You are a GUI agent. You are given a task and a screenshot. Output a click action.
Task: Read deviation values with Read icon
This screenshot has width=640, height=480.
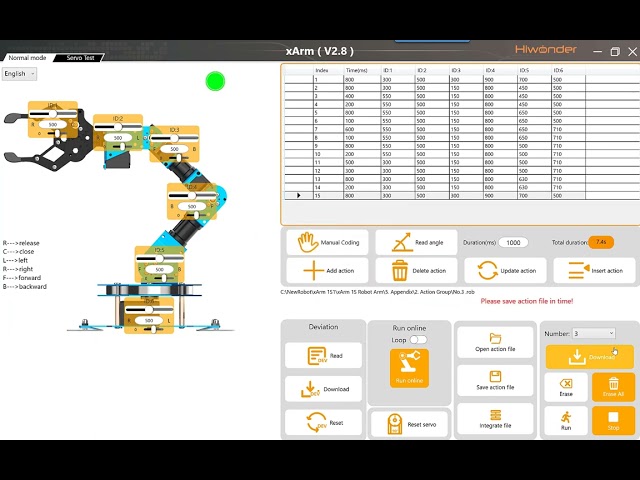317,356
